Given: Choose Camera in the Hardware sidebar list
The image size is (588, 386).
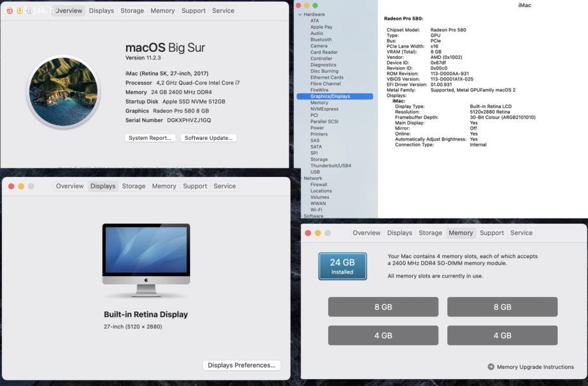Looking at the screenshot, I should tap(319, 46).
